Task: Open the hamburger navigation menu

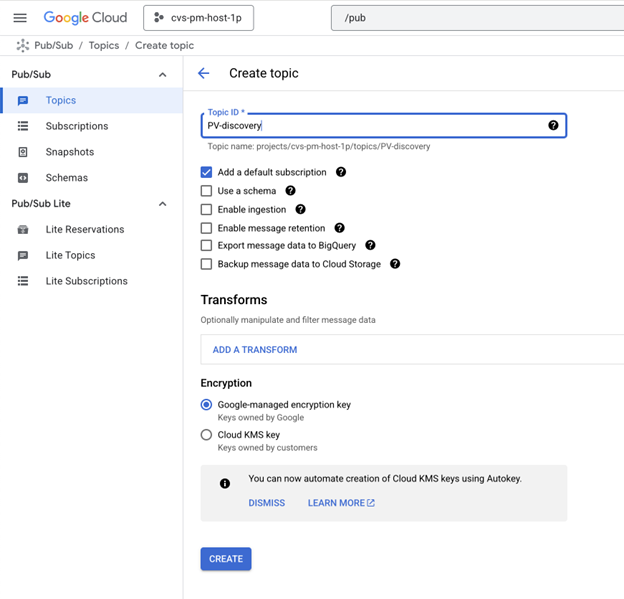Action: click(20, 18)
